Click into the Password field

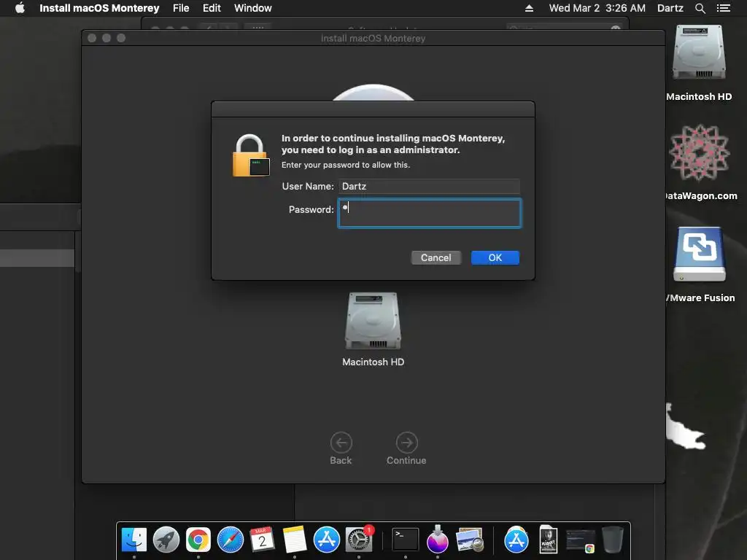[x=429, y=213]
